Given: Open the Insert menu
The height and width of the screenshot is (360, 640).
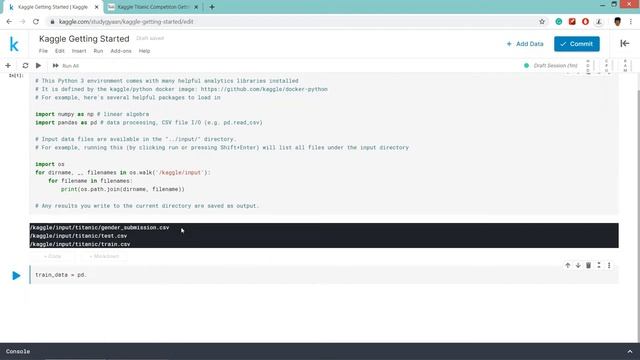Looking at the screenshot, I should tap(79, 51).
